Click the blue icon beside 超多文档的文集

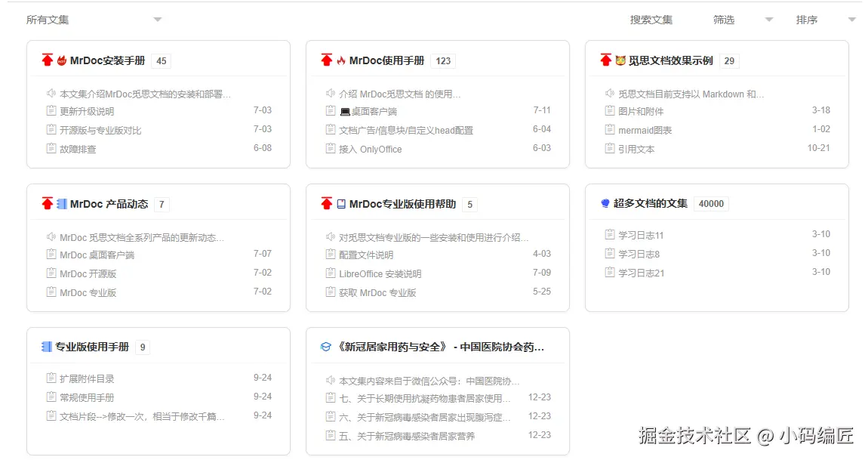[605, 203]
